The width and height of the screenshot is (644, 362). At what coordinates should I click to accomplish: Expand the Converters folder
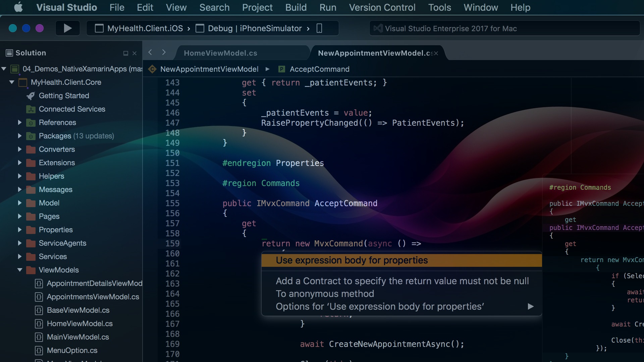[19, 149]
